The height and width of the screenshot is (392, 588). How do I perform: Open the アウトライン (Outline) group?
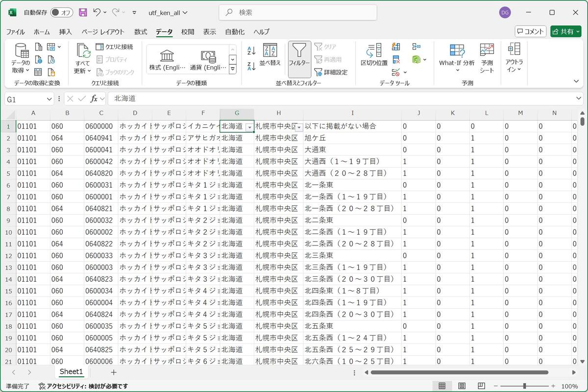pos(514,58)
